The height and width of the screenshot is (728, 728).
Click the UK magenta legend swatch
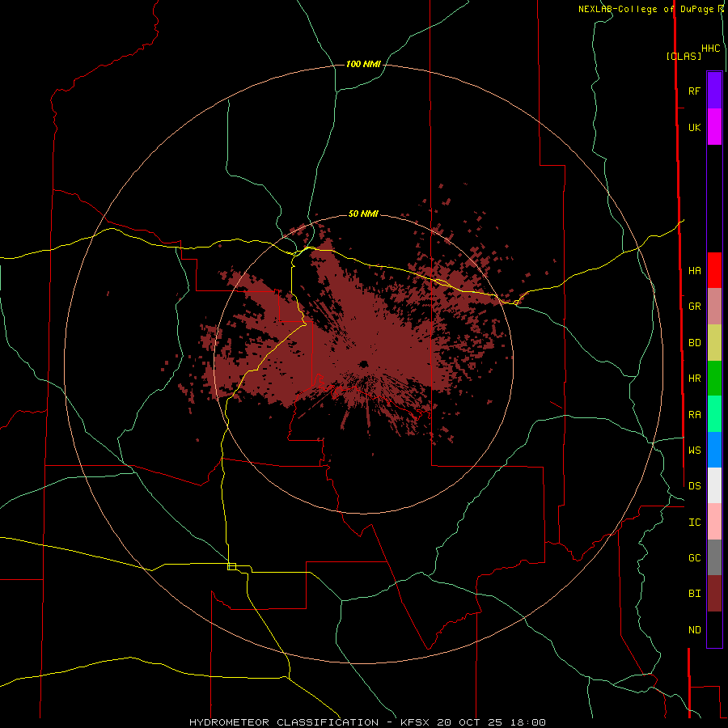(714, 127)
